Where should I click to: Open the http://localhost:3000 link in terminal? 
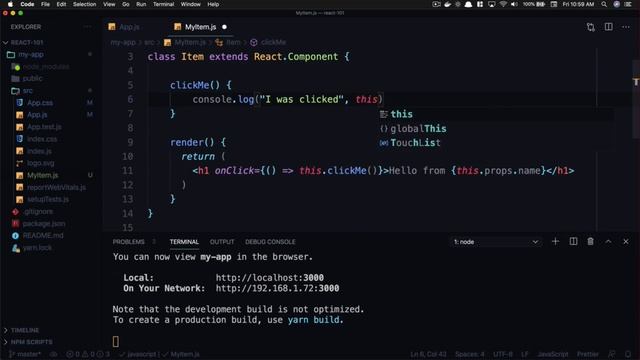point(270,278)
